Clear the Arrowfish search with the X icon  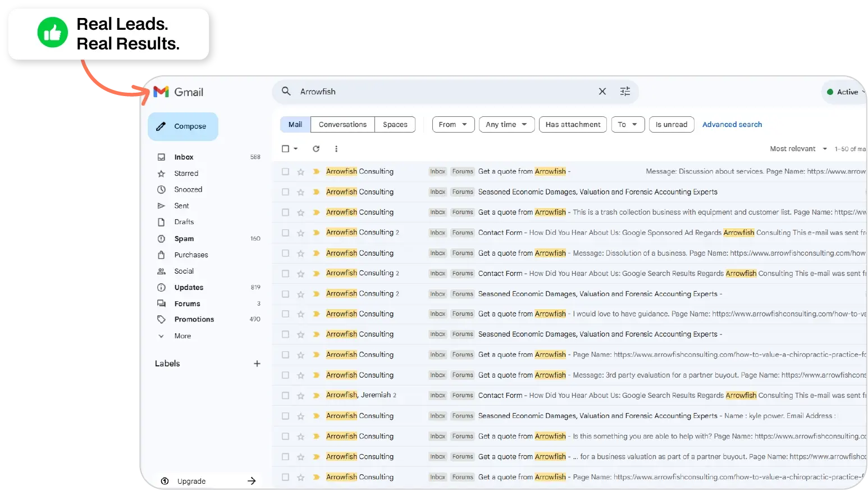coord(602,91)
